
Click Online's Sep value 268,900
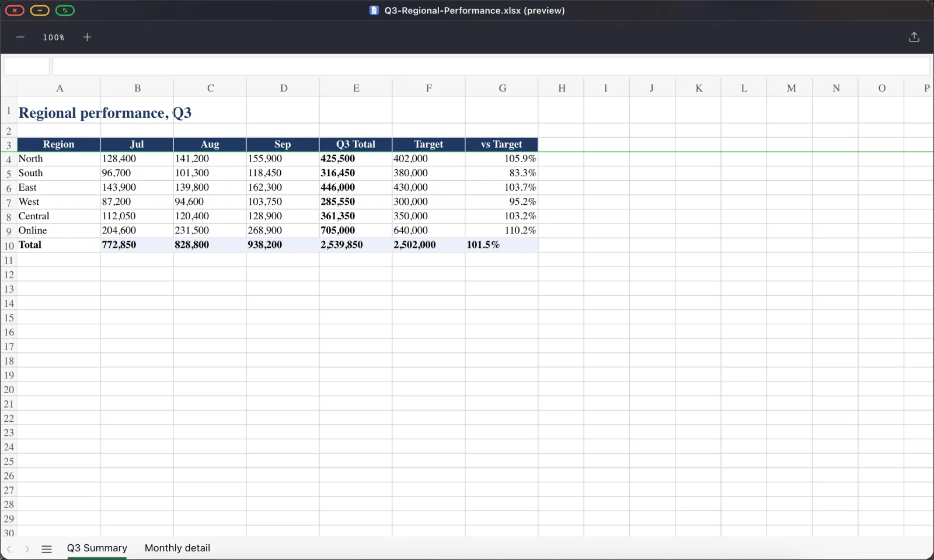283,230
